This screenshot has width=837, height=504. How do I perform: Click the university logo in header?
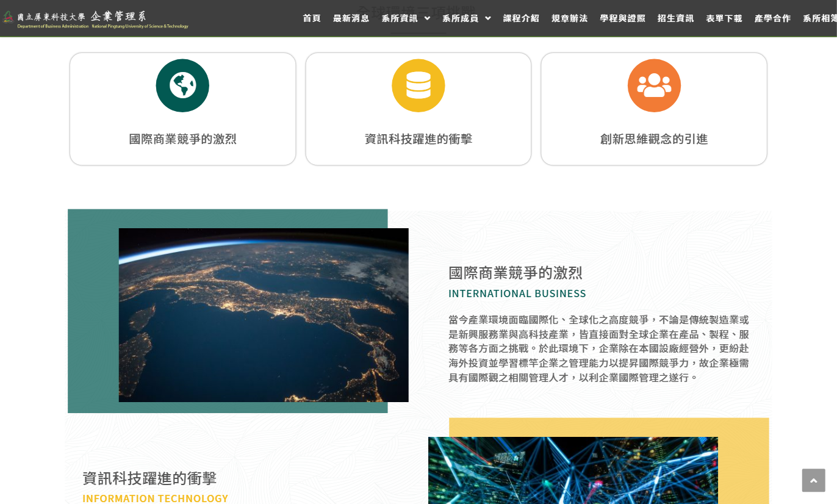[95, 19]
